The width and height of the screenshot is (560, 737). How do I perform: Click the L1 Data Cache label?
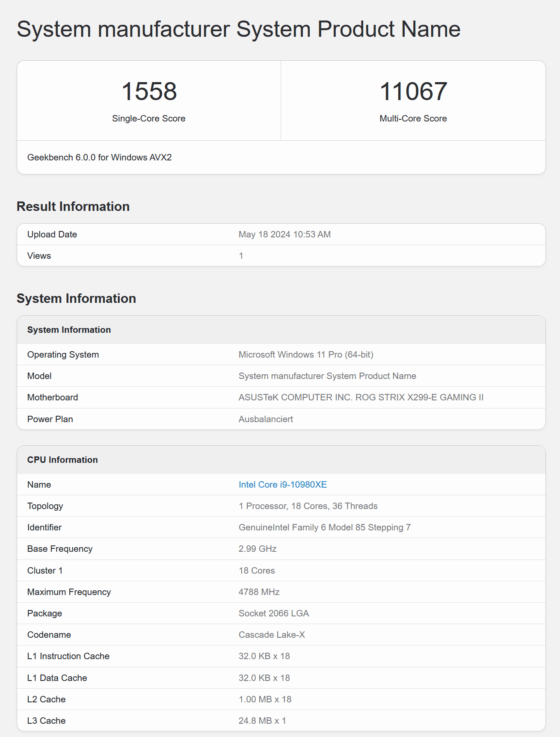pos(57,678)
